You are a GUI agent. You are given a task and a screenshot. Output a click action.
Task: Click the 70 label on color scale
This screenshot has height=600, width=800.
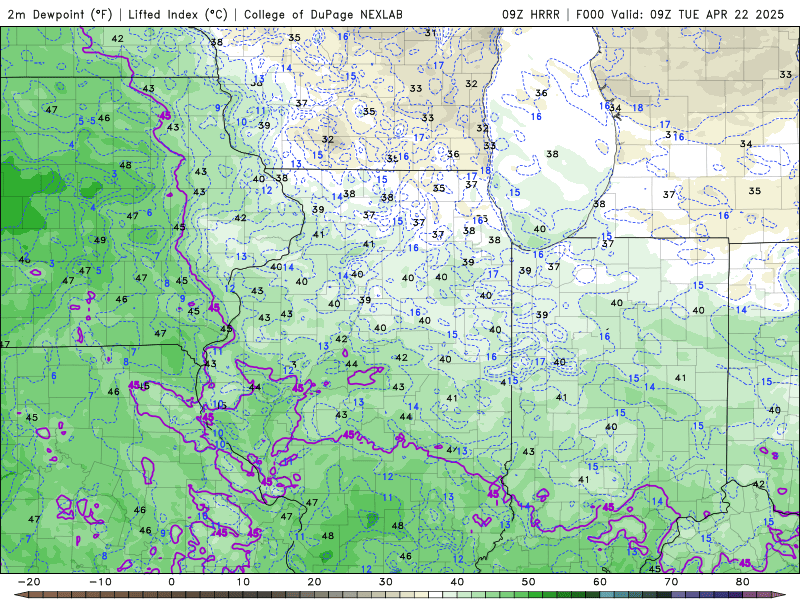pyautogui.click(x=671, y=582)
